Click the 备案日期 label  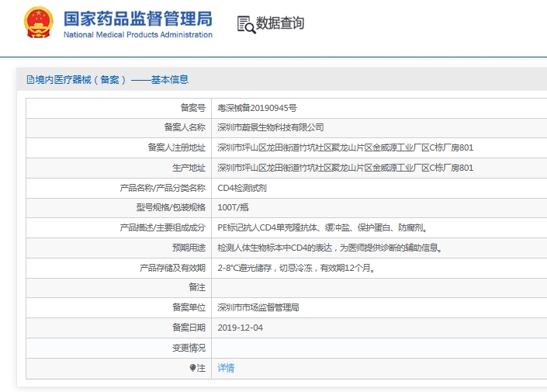189,328
